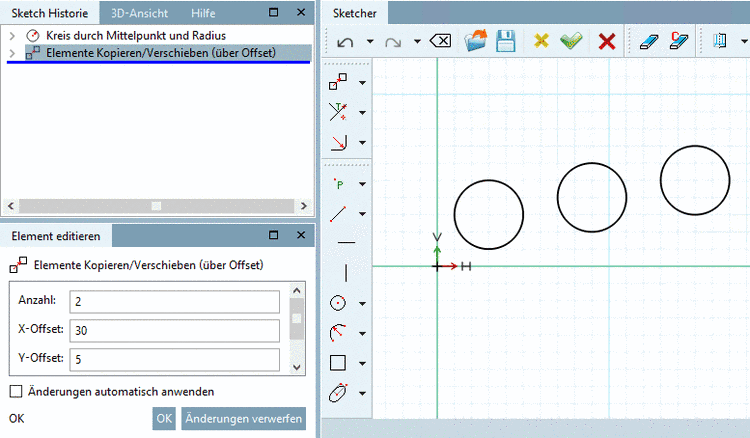Screen dimensions: 750x438
Task: Click the red X discard icon
Action: point(607,42)
